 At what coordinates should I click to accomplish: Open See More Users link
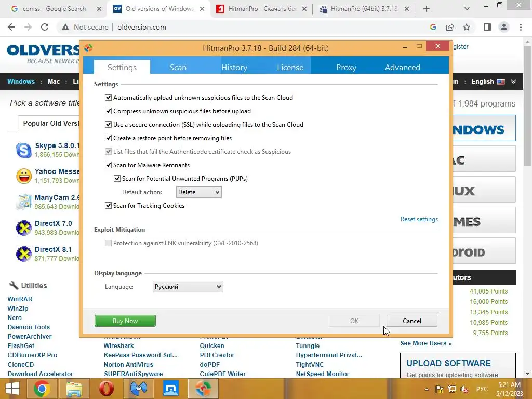coord(426,343)
